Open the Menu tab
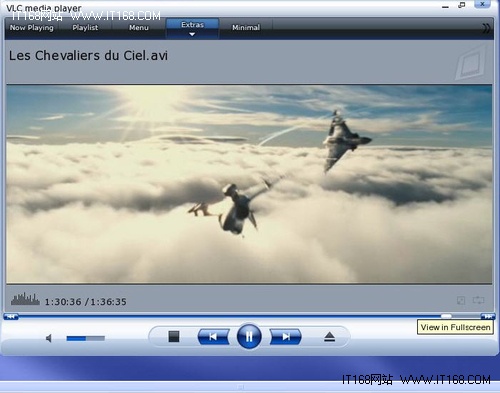Viewport: 500px width, 393px height. tap(139, 28)
